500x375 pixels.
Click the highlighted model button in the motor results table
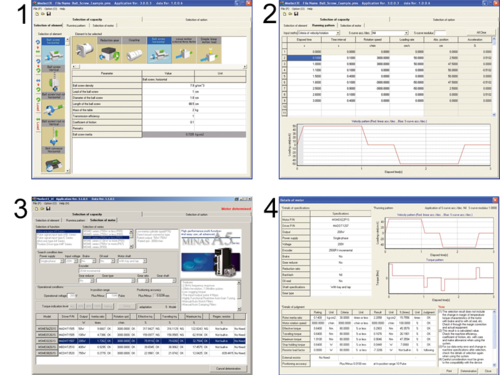pos(47,341)
